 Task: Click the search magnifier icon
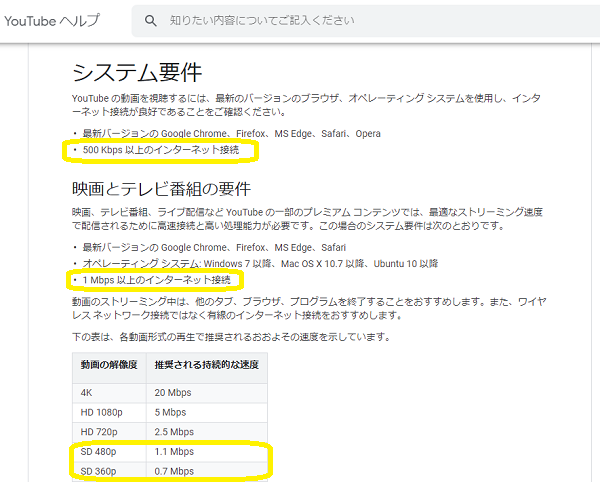click(x=150, y=21)
